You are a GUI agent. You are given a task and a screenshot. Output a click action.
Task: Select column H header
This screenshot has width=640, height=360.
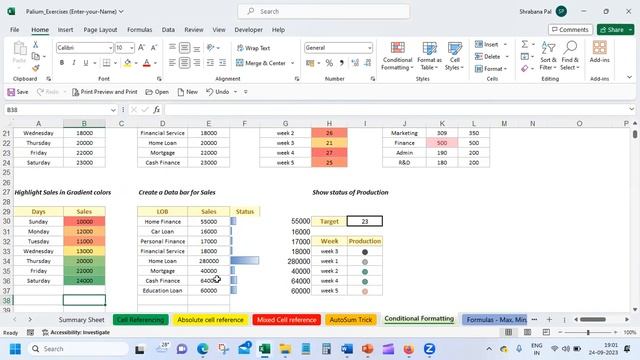click(x=329, y=123)
